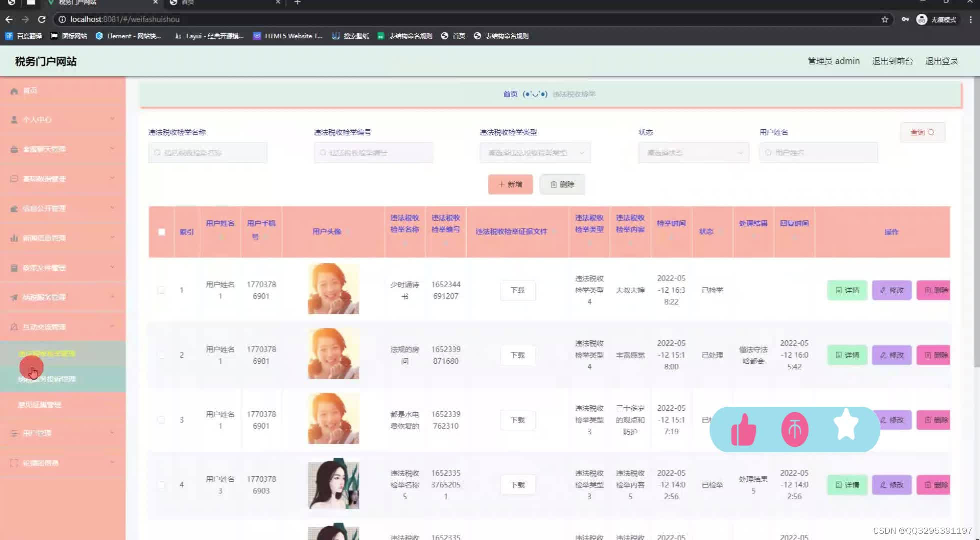Open the 违法税收检举类型 dropdown
This screenshot has height=540, width=980.
tap(535, 153)
